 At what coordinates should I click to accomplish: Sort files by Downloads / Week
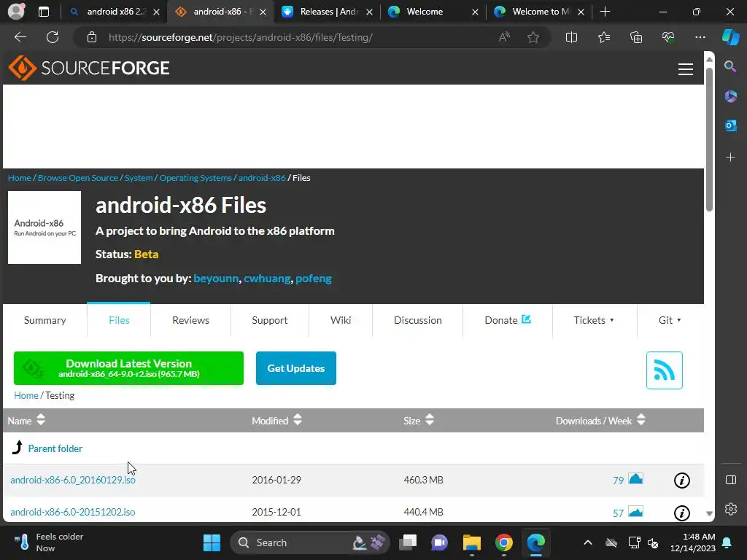coord(600,421)
